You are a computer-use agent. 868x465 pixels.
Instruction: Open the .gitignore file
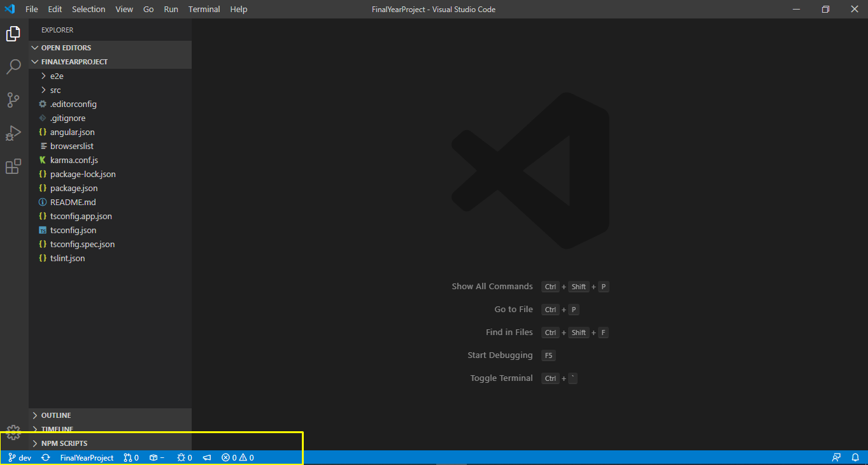pos(110,118)
